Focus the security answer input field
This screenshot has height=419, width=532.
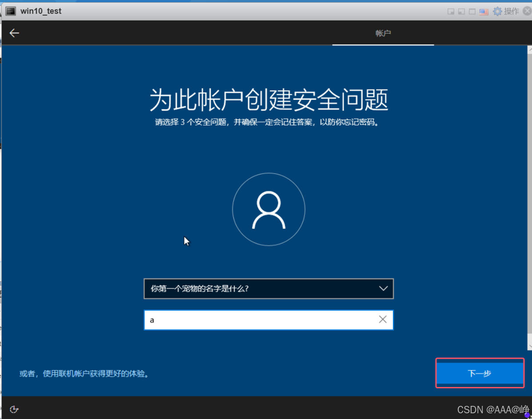(269, 320)
